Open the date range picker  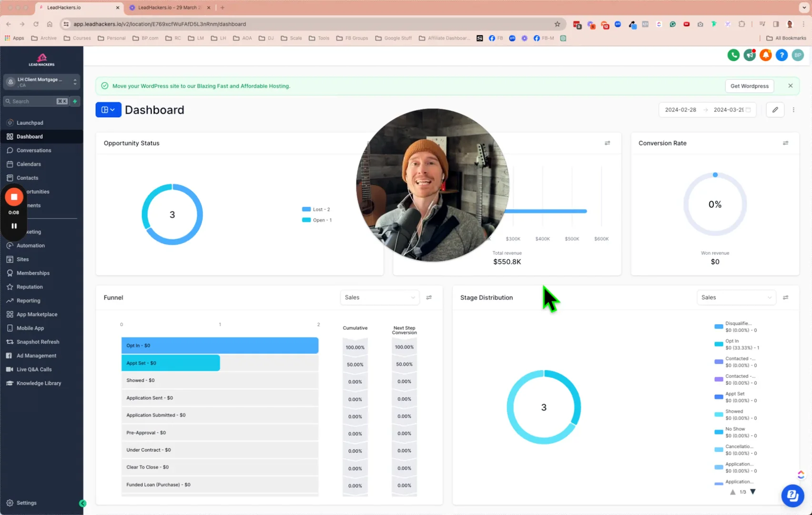click(x=708, y=110)
